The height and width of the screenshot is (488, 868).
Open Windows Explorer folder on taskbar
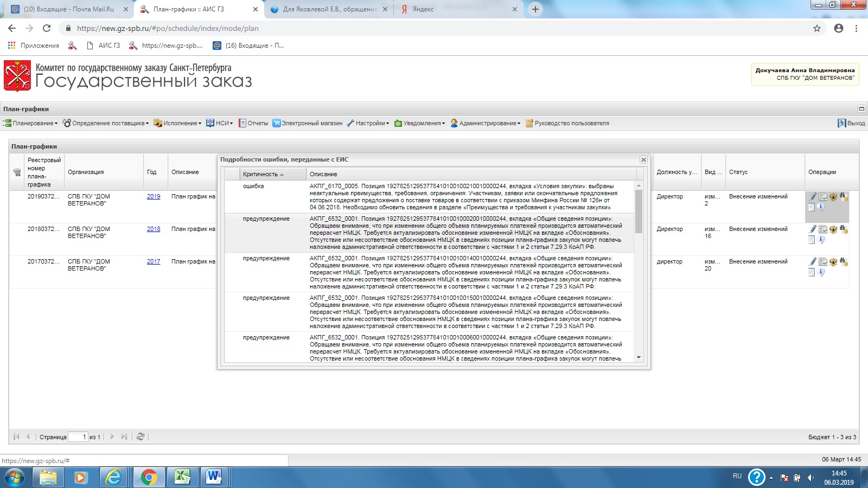(x=47, y=477)
